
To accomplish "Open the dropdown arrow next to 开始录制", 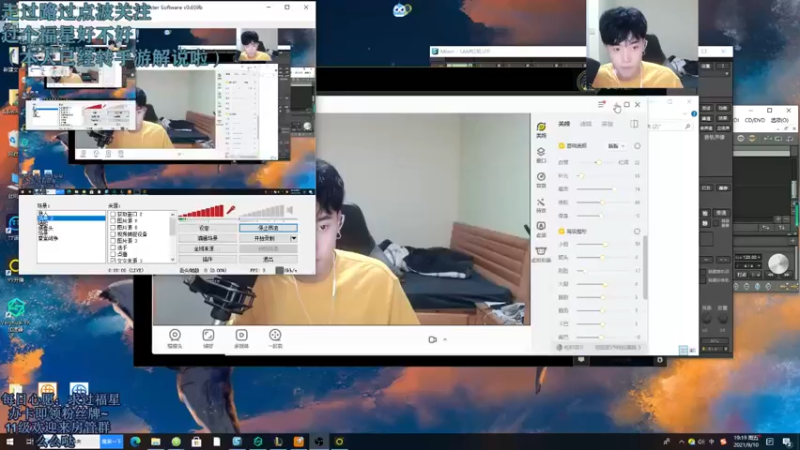I will coord(293,238).
